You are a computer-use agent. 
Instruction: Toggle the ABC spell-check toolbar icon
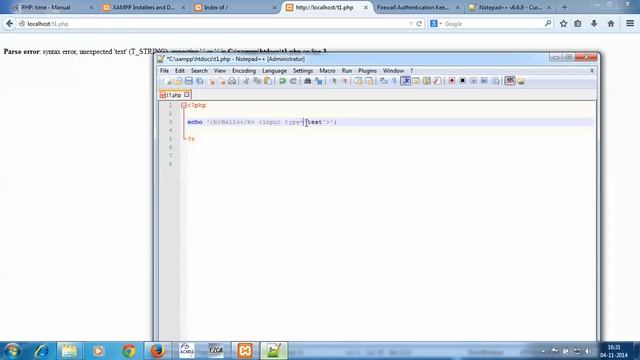coord(510,81)
